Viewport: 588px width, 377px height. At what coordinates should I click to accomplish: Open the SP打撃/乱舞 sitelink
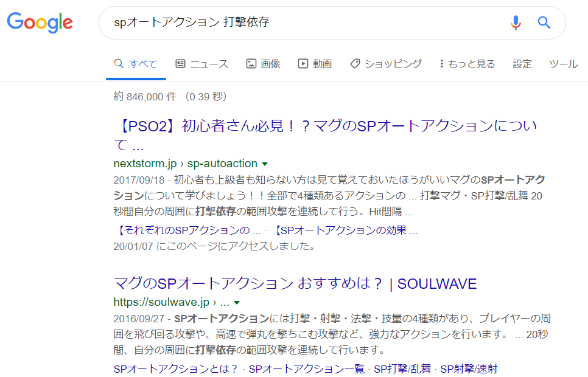point(402,368)
